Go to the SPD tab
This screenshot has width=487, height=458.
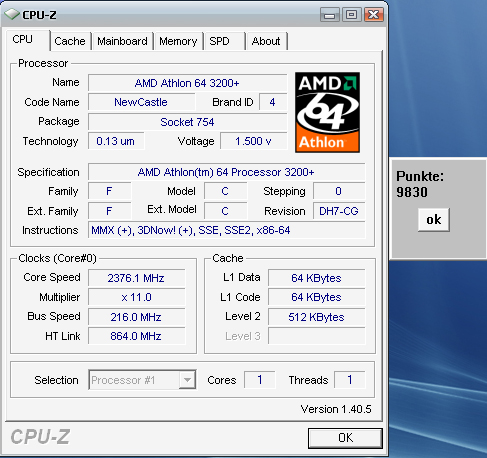(225, 41)
